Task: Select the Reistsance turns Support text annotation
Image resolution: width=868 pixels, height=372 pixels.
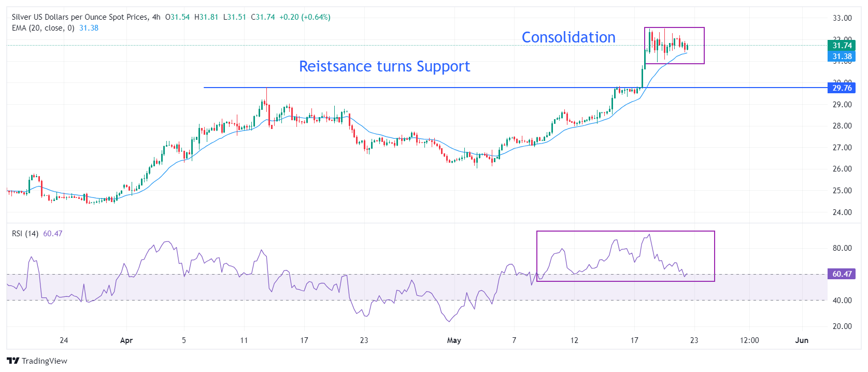Action: click(385, 66)
